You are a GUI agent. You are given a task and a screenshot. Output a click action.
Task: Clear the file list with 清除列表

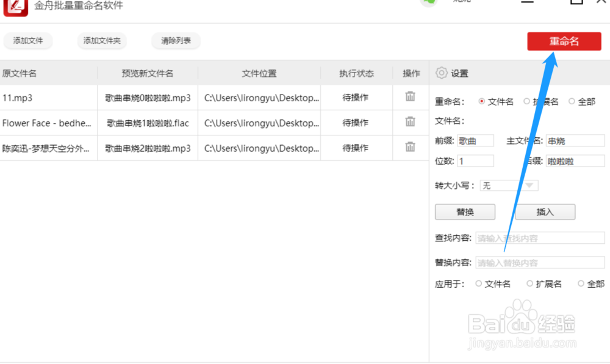176,41
